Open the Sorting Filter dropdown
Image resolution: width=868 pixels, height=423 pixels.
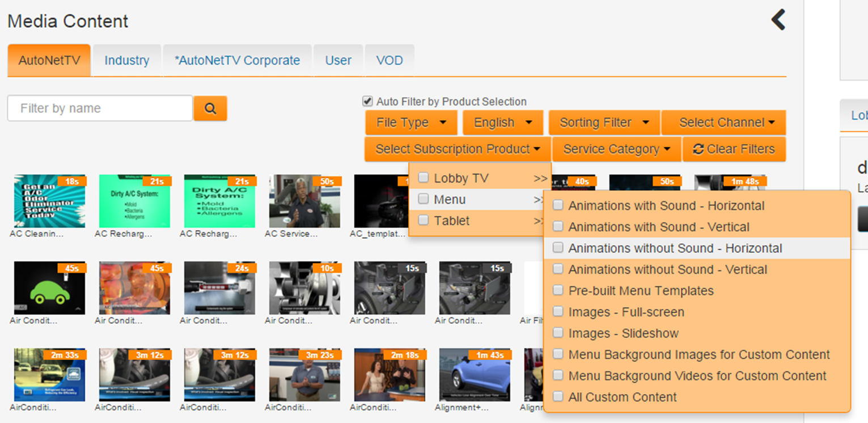604,122
